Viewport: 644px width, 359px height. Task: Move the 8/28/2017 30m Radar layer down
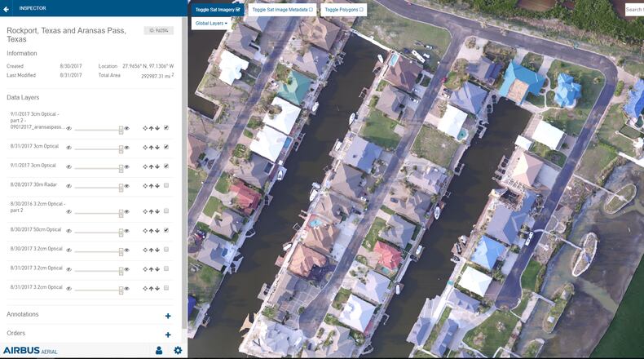click(157, 186)
